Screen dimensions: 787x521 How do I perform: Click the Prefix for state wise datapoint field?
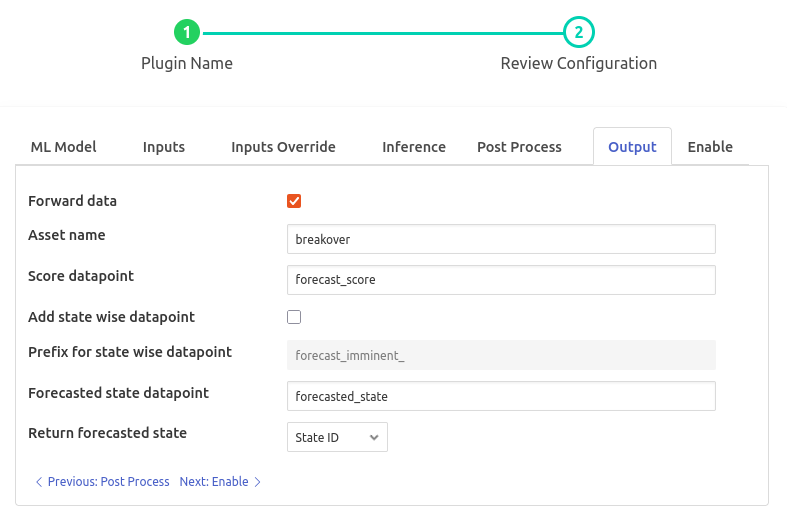coord(500,355)
